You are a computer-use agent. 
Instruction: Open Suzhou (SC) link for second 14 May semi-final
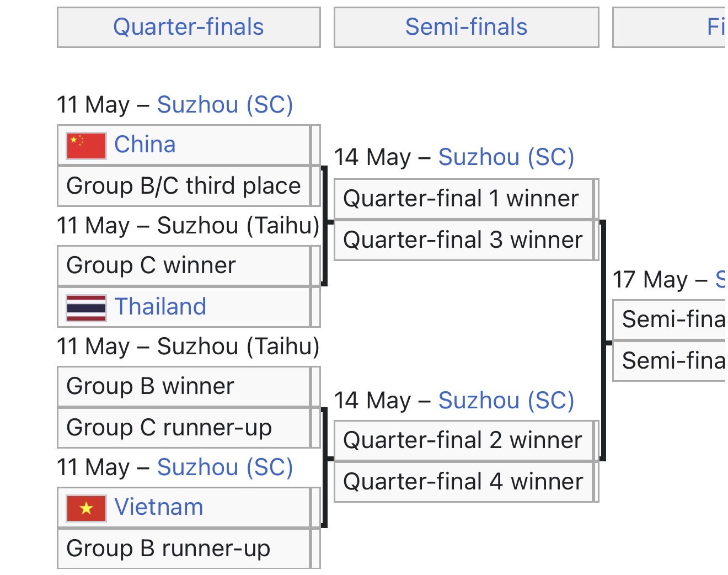pos(506,401)
